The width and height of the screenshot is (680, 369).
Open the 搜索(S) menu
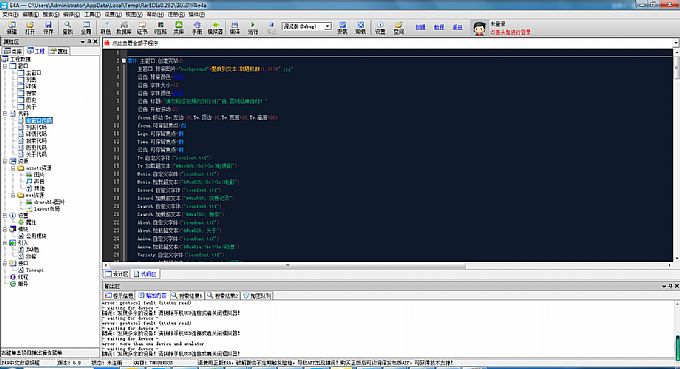point(51,14)
